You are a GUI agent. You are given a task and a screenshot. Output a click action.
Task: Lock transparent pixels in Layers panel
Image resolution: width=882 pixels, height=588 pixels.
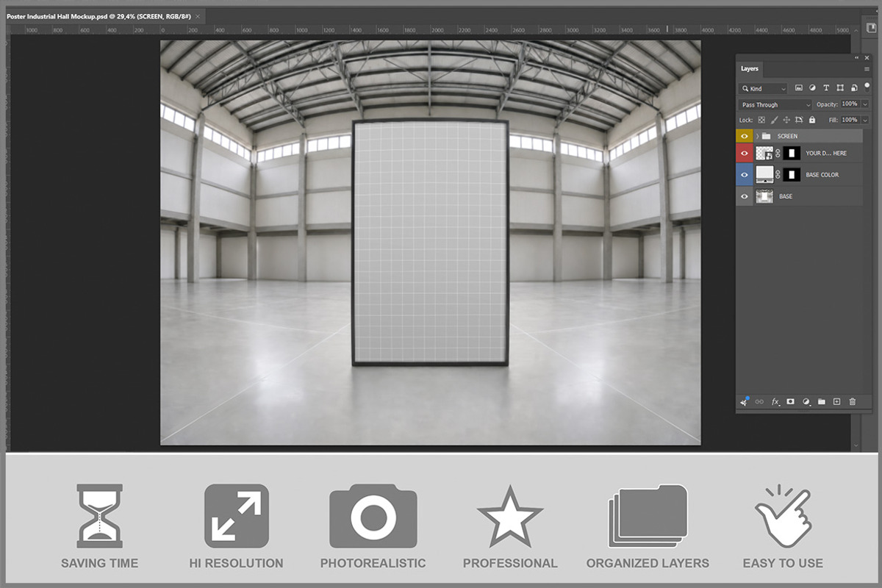761,120
